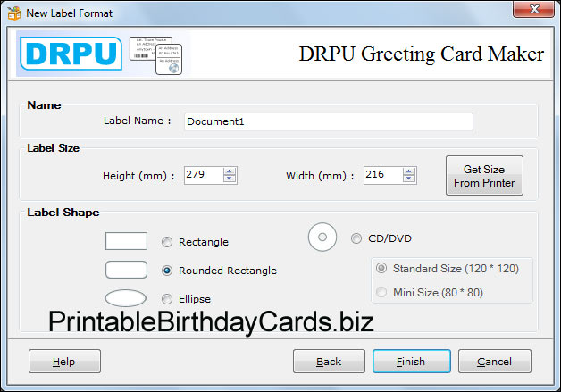The height and width of the screenshot is (392, 561).
Task: Decrease Height value with down arrow
Action: pos(230,179)
